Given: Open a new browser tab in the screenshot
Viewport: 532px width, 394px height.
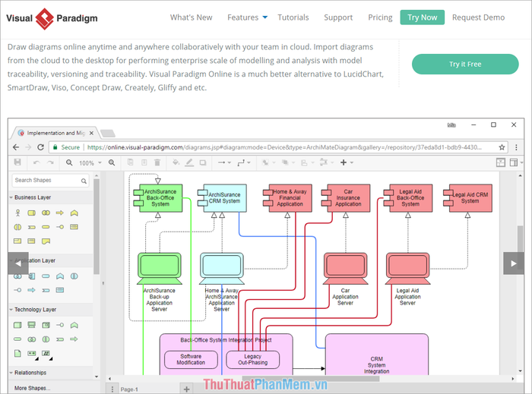Looking at the screenshot, I should [108, 134].
